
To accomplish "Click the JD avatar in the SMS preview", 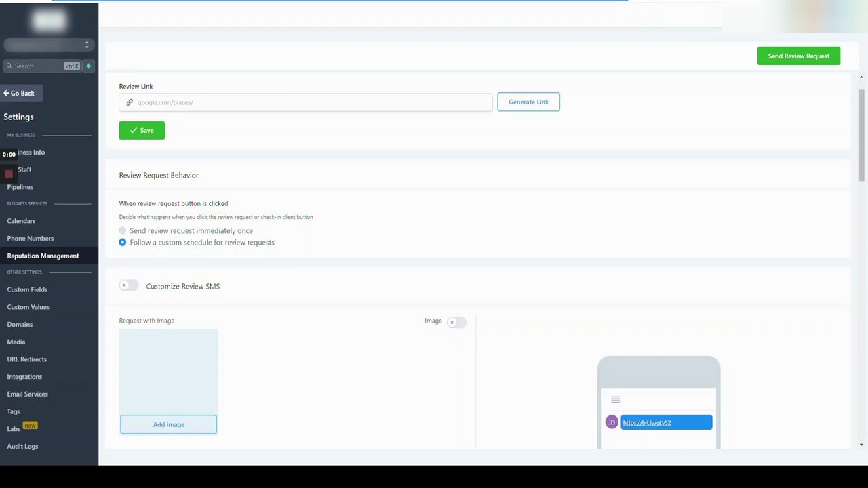I will [612, 422].
